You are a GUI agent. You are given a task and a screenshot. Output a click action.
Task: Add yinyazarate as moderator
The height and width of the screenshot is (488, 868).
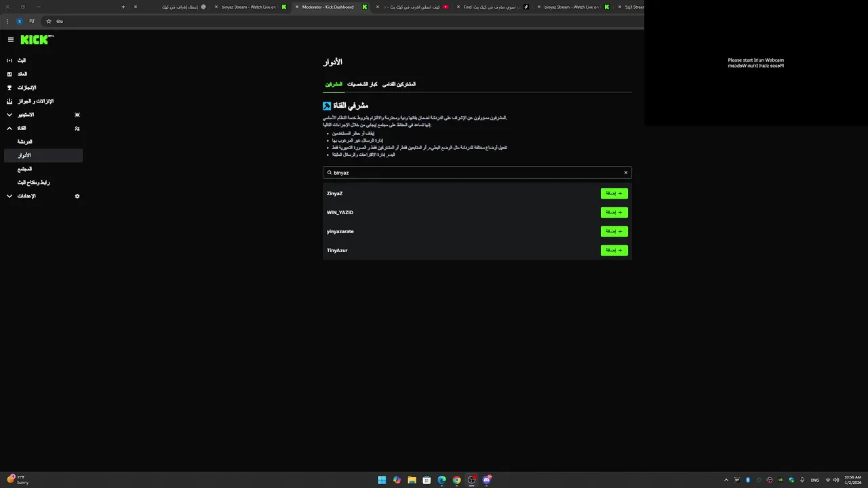[x=614, y=231]
